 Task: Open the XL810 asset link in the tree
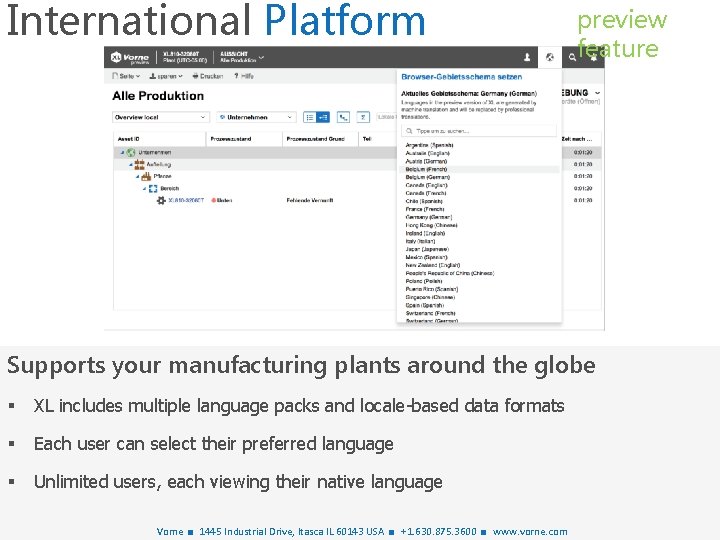click(x=186, y=200)
